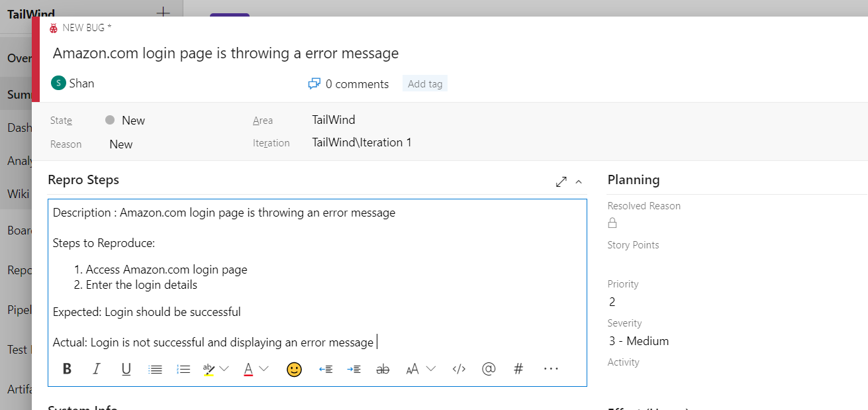Open more formatting options ellipsis

[x=551, y=369]
